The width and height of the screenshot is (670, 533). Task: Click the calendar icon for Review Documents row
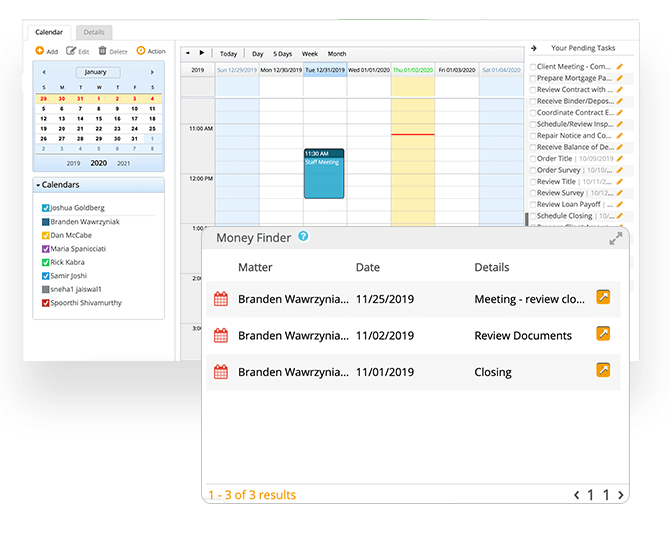point(221,336)
